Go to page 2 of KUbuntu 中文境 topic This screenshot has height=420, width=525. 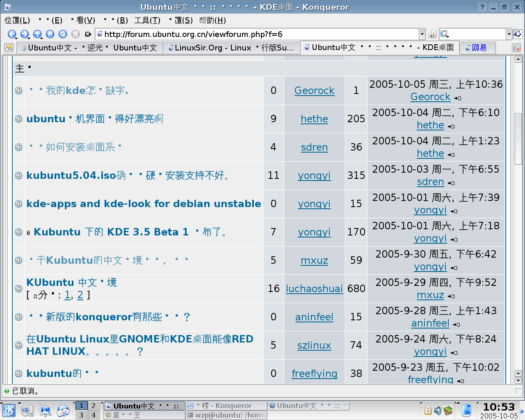(80, 295)
